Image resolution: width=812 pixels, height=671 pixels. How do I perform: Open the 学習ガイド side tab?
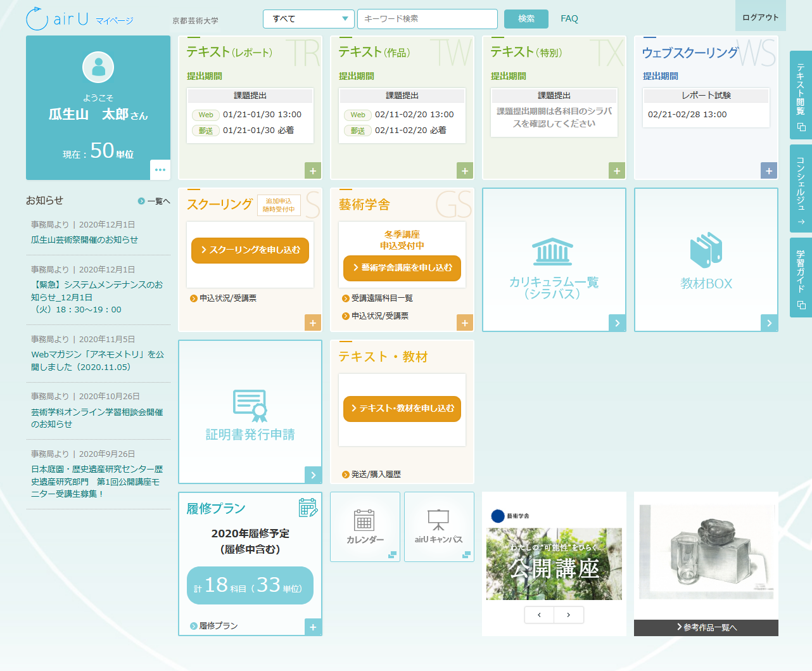(x=801, y=278)
